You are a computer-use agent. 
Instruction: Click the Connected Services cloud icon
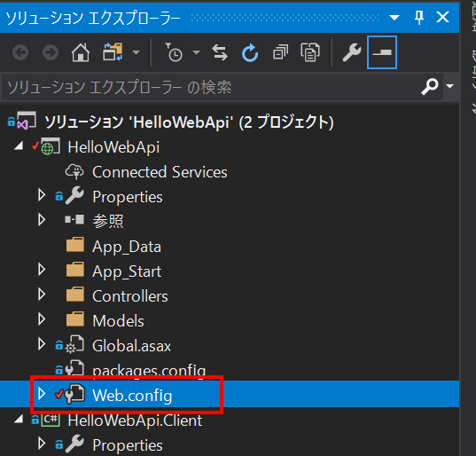coord(74,171)
